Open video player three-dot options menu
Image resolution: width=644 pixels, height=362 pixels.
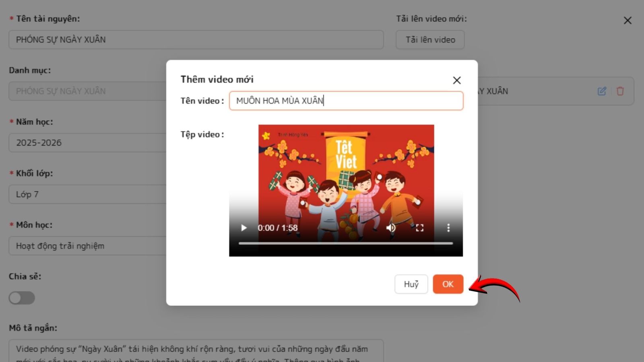pyautogui.click(x=448, y=228)
